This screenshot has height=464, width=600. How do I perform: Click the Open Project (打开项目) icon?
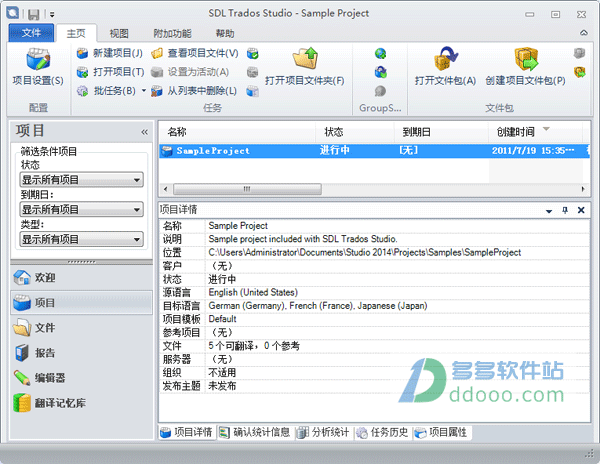[x=82, y=72]
